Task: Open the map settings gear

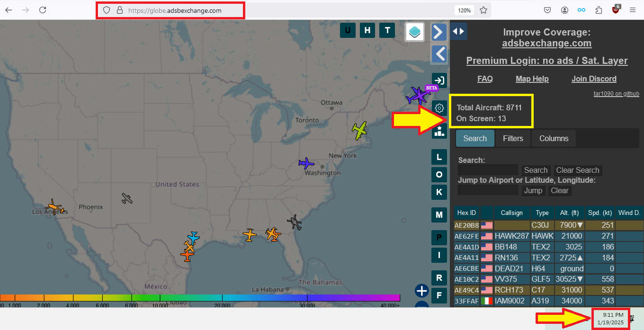Action: click(x=439, y=108)
